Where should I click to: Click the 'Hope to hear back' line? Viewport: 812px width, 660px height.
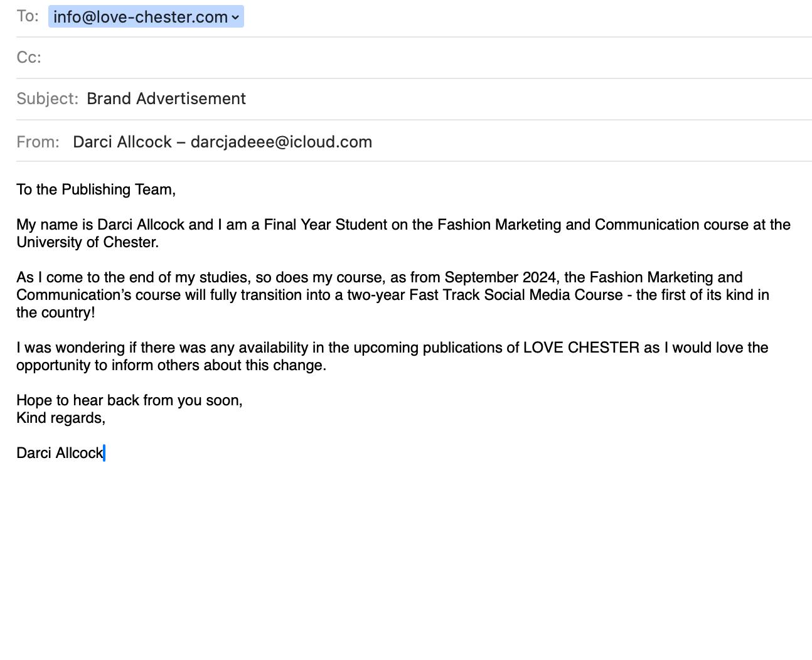(x=129, y=400)
